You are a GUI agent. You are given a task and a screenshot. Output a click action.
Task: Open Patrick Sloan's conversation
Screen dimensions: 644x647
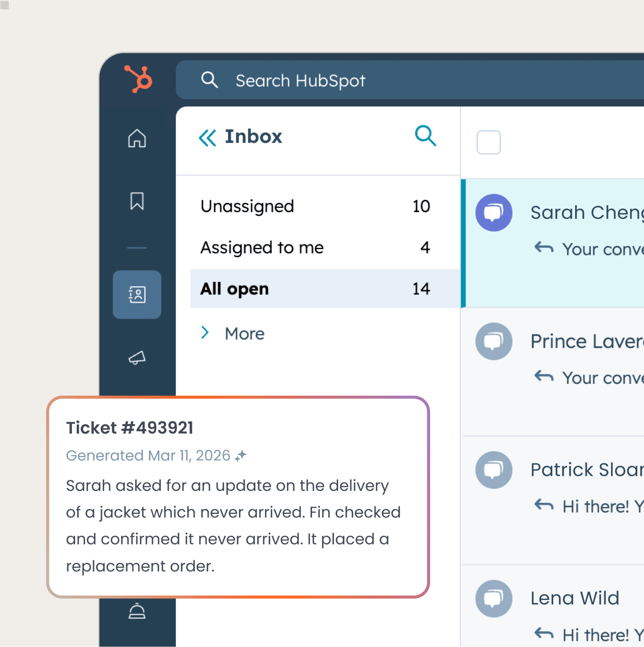(x=553, y=501)
